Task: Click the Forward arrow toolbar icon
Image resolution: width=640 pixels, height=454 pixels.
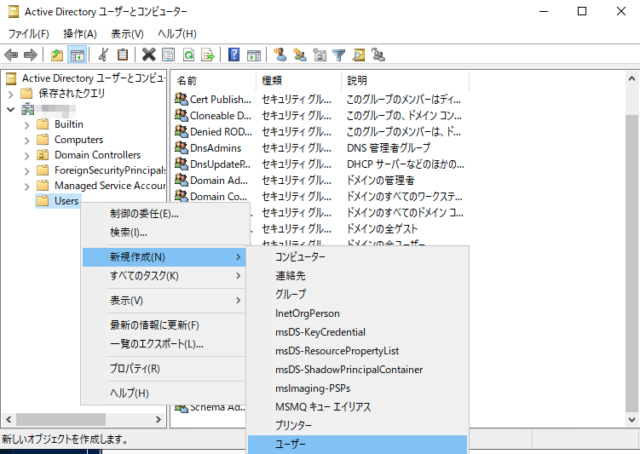Action: click(31, 55)
